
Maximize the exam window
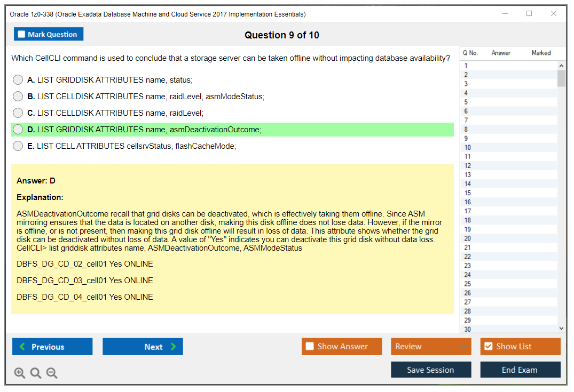coord(529,14)
